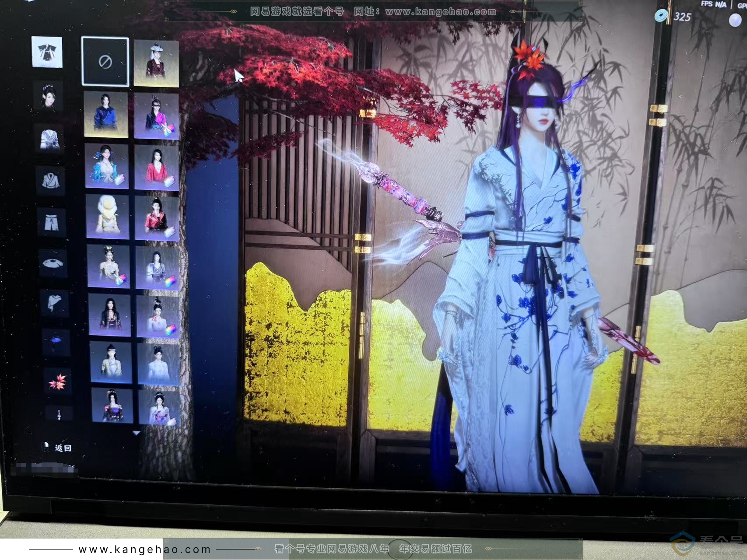747x560 pixels.
Task: Pick the purple and pink ornate dress outfit
Action: [112, 406]
